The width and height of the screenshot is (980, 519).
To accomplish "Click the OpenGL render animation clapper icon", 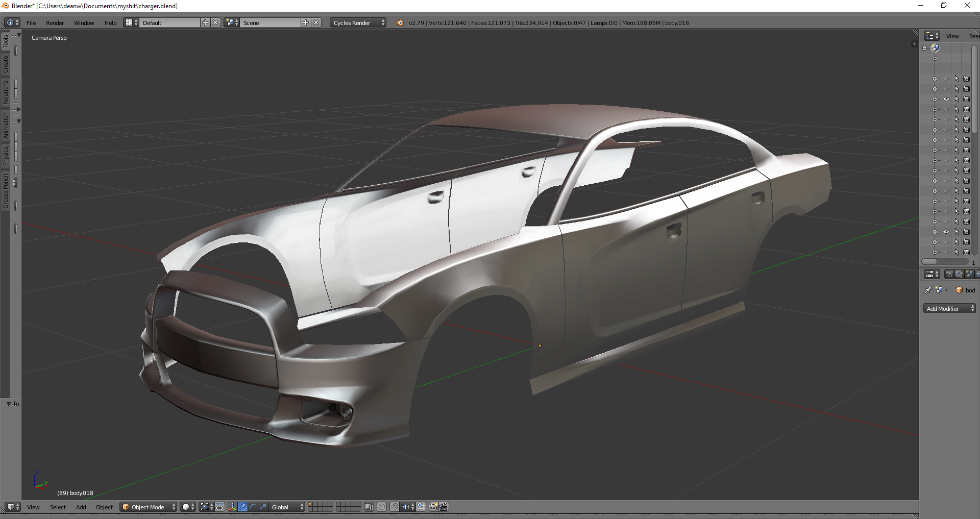I will click(444, 507).
